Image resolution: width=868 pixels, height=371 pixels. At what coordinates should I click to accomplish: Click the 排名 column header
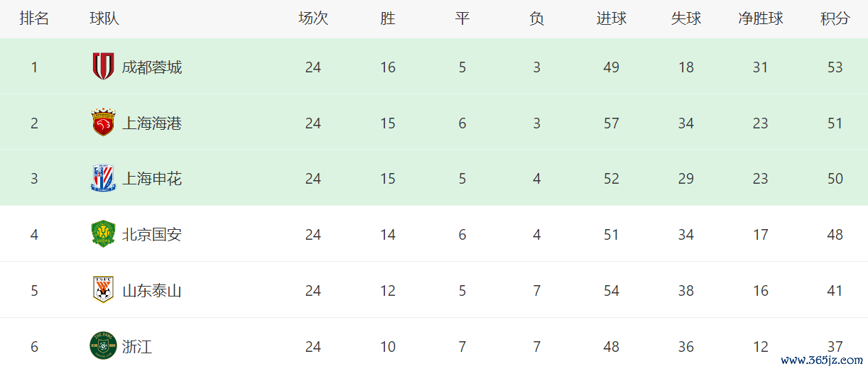click(x=34, y=19)
